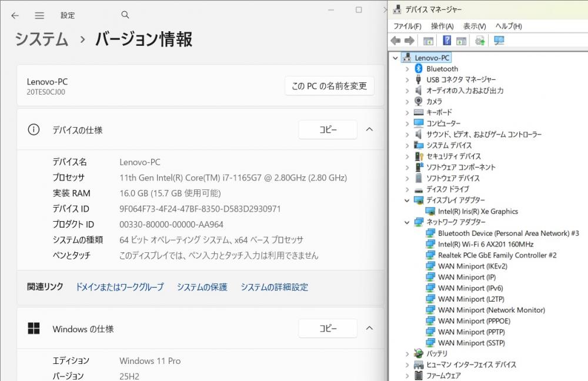Open the Settings hamburger navigation menu
Image resolution: width=588 pixels, height=381 pixels.
pyautogui.click(x=39, y=15)
